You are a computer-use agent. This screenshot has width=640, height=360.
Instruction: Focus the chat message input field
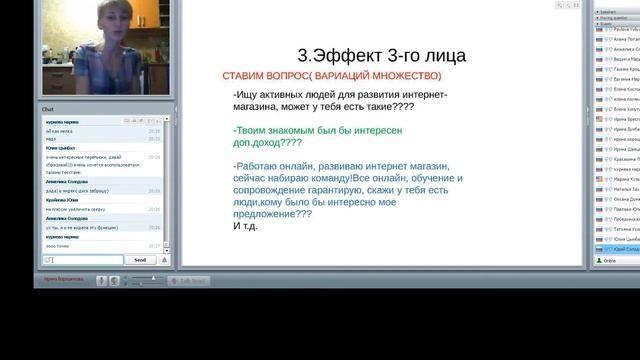point(83,260)
